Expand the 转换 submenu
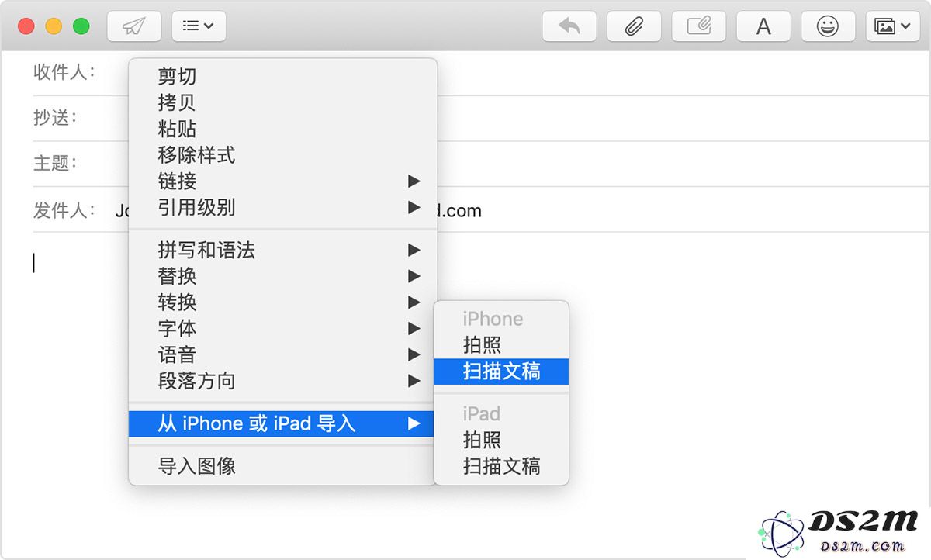This screenshot has height=560, width=931. tap(282, 302)
